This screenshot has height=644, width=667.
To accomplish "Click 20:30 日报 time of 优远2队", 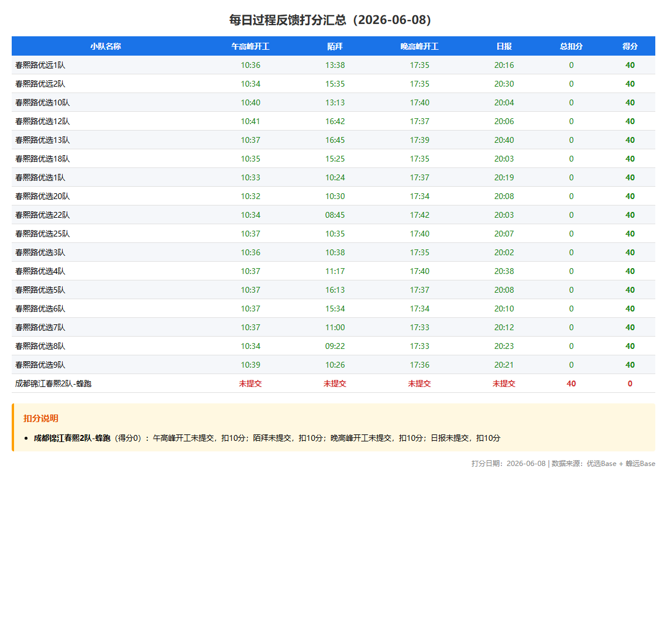I will pyautogui.click(x=504, y=84).
